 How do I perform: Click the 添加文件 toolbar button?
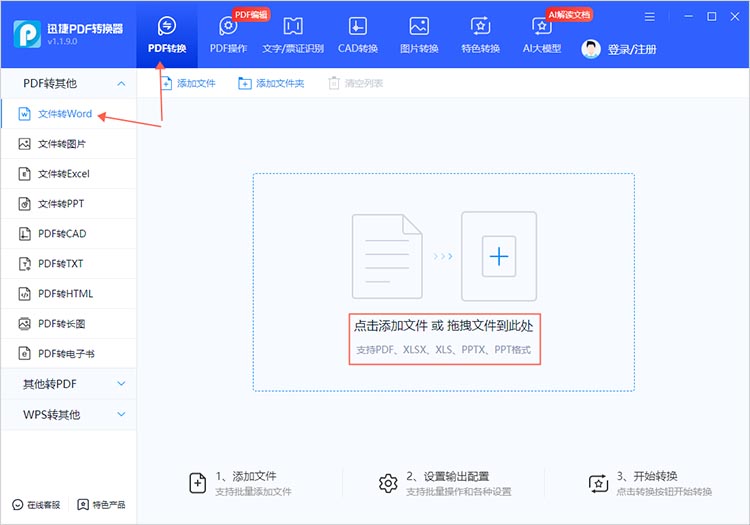coord(188,83)
